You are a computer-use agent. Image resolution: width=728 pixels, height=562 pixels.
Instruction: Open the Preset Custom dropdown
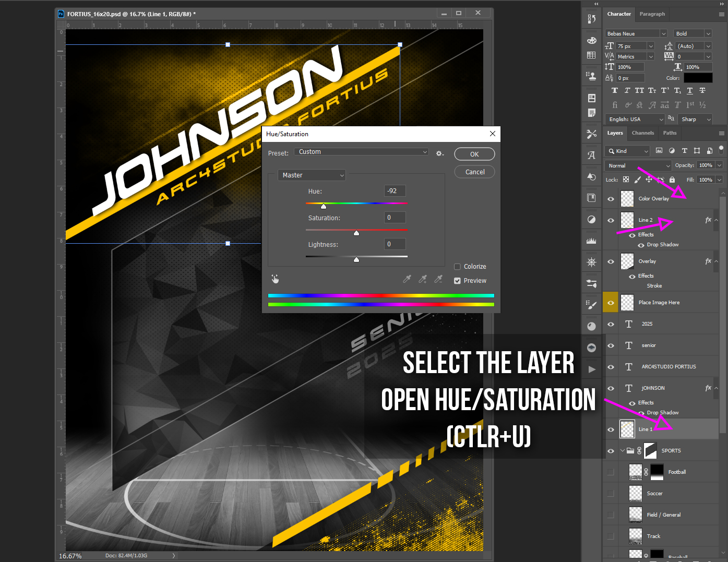(362, 152)
